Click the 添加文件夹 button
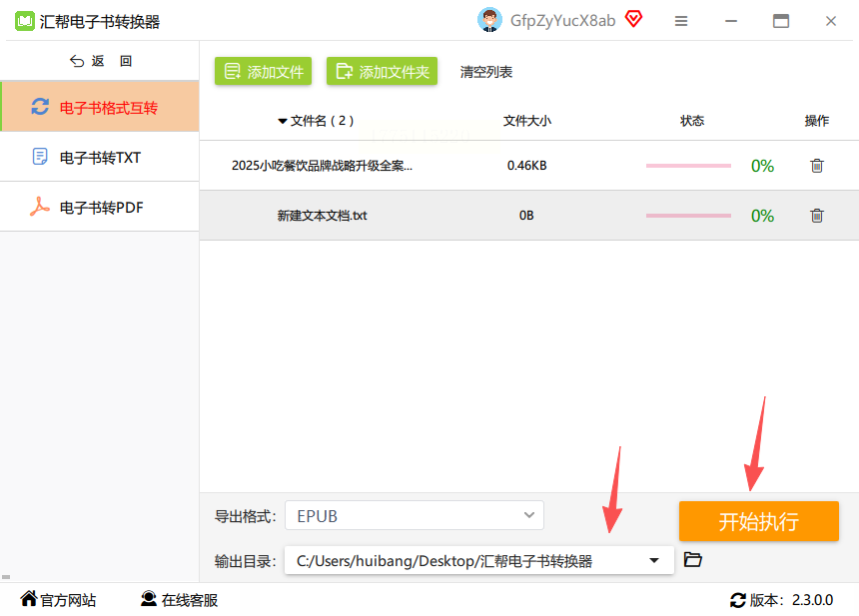The image size is (859, 616). 382,71
